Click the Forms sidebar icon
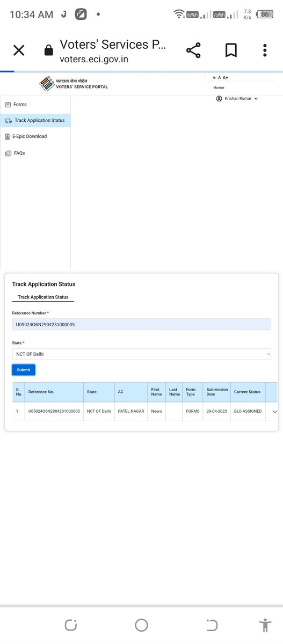Screen dimensions: 283x644 (x=8, y=105)
